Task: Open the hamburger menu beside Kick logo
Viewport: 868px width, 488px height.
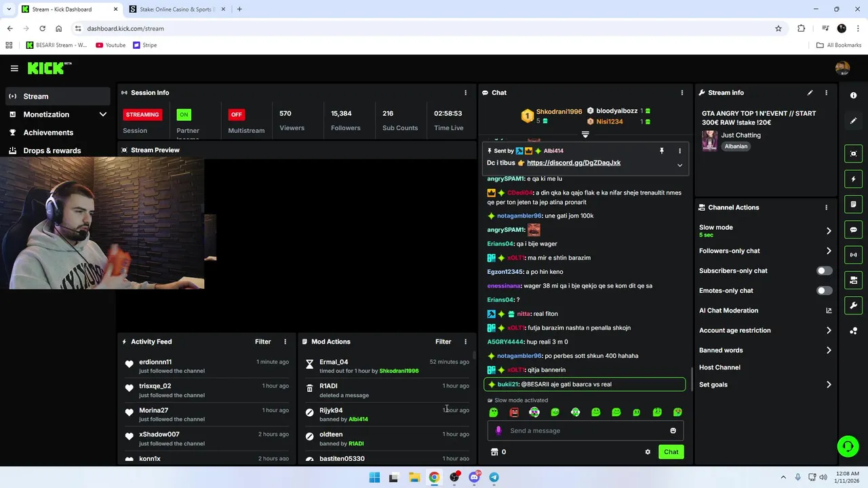Action: click(x=14, y=68)
